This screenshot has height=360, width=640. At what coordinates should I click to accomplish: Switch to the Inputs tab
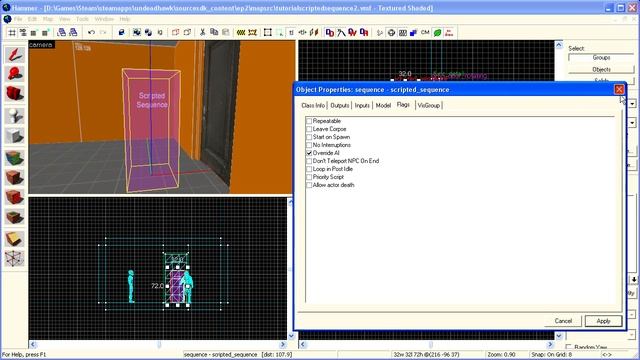click(x=362, y=105)
